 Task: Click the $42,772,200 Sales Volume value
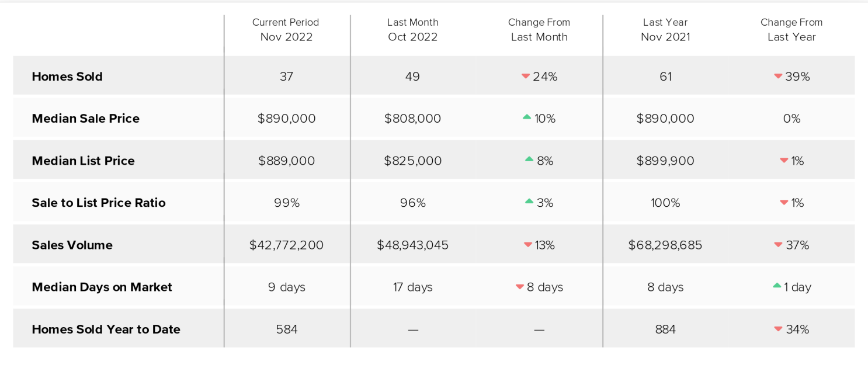pos(286,245)
